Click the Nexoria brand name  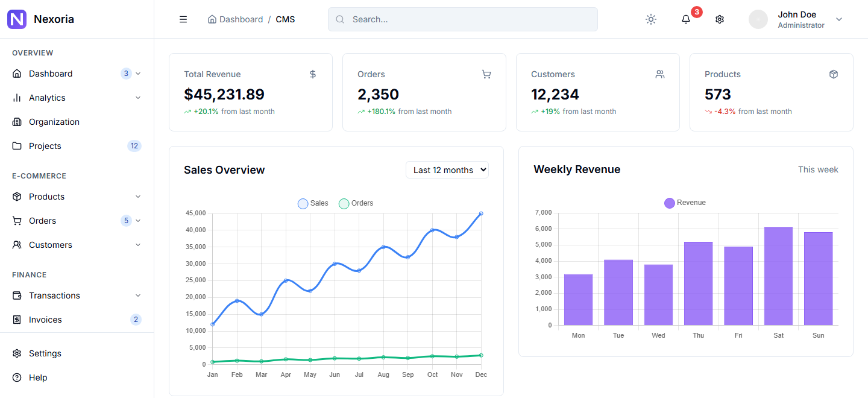point(54,19)
